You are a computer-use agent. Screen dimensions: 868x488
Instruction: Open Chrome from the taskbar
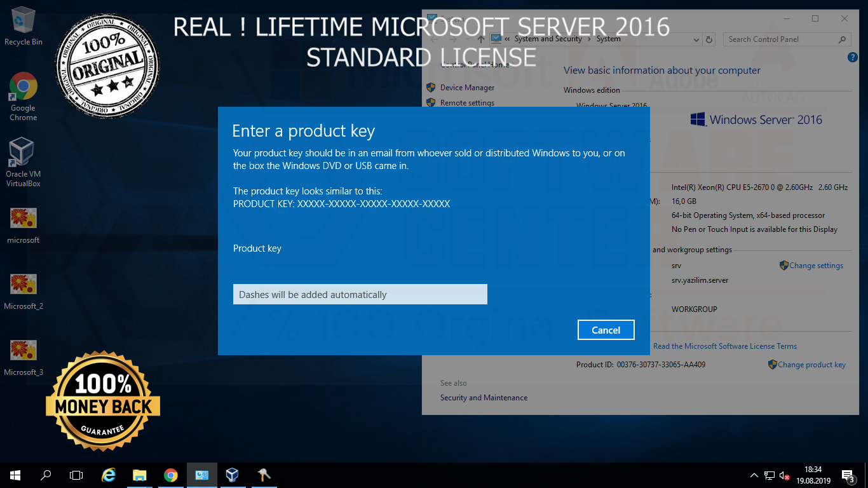170,475
